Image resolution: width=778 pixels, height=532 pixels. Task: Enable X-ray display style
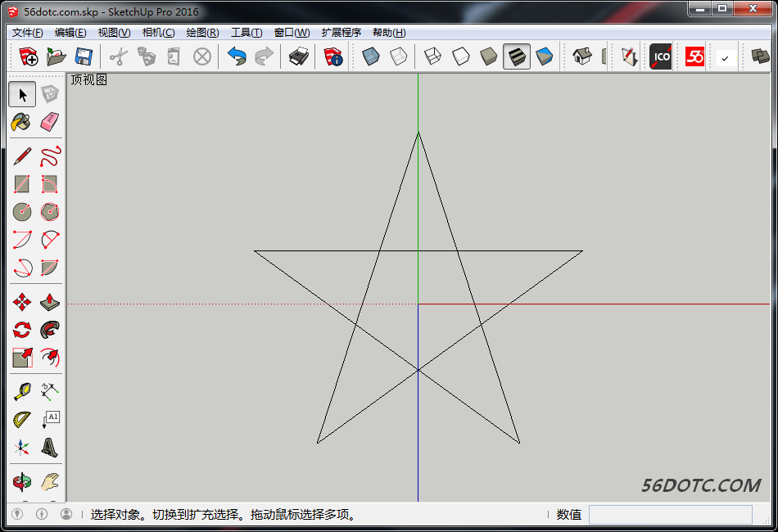[x=370, y=56]
